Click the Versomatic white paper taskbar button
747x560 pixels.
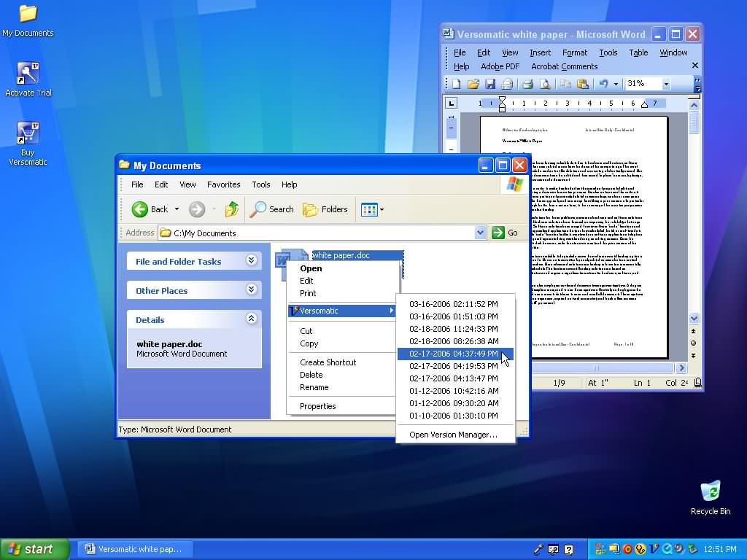click(135, 549)
